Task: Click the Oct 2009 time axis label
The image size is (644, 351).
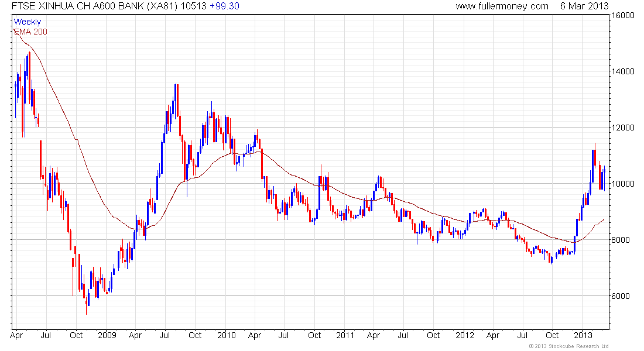Action: [x=195, y=335]
